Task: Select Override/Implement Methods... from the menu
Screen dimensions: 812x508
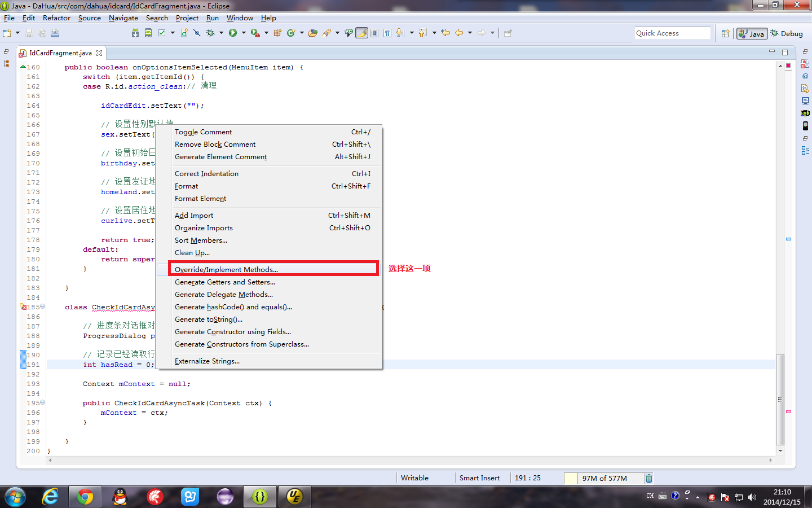Action: 226,270
